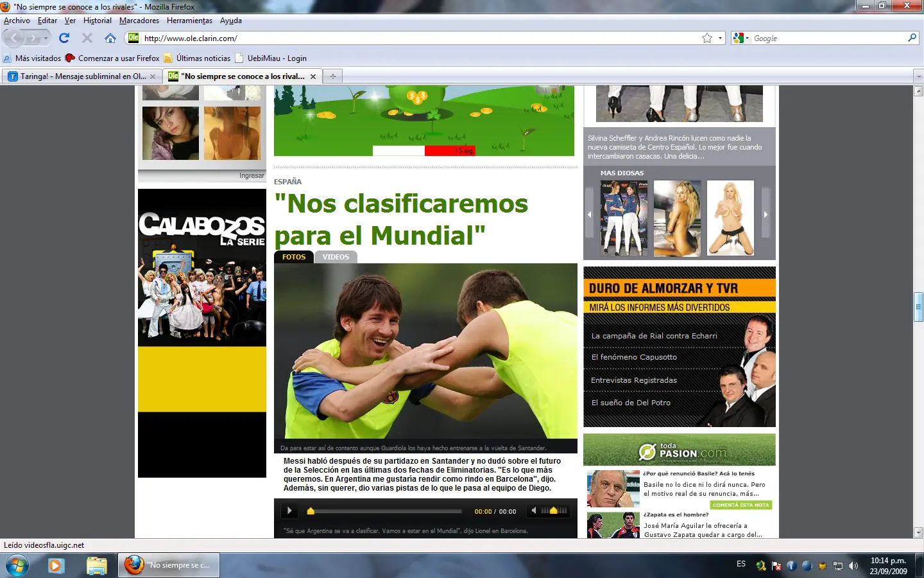Open the Archivo menu
Image resolution: width=924 pixels, height=578 pixels.
pyautogui.click(x=17, y=21)
